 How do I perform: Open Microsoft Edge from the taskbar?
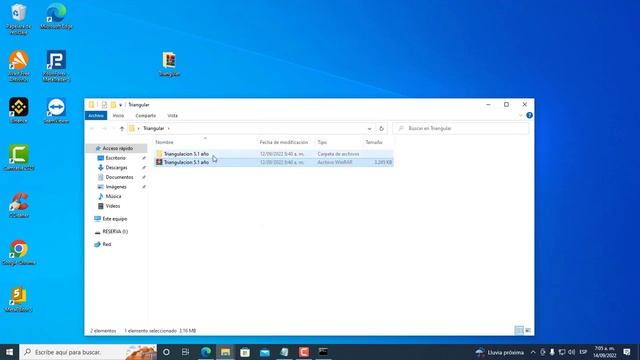point(206,352)
